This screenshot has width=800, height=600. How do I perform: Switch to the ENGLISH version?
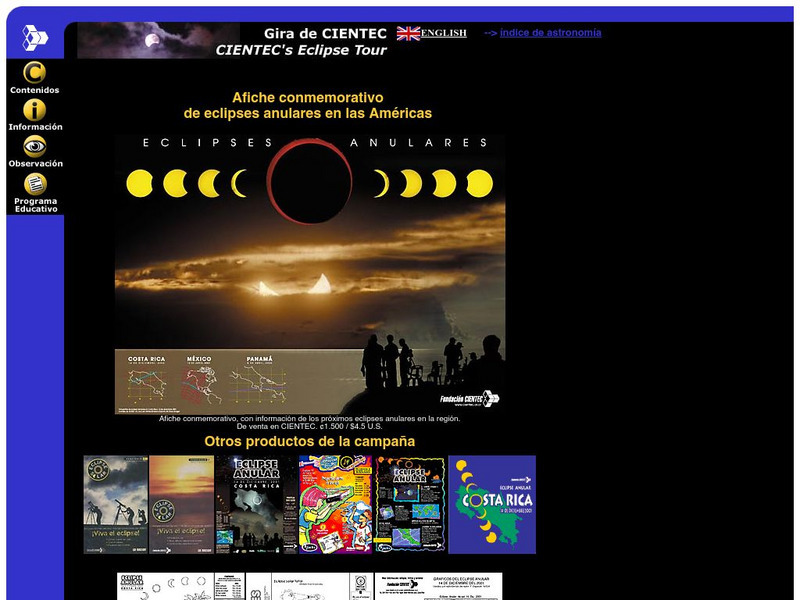click(x=443, y=33)
